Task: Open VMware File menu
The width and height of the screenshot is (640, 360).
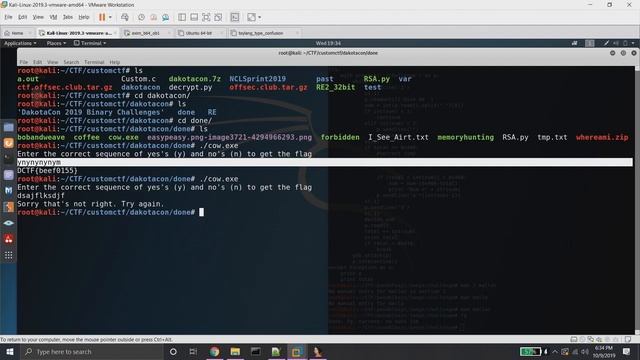Action: (x=8, y=17)
